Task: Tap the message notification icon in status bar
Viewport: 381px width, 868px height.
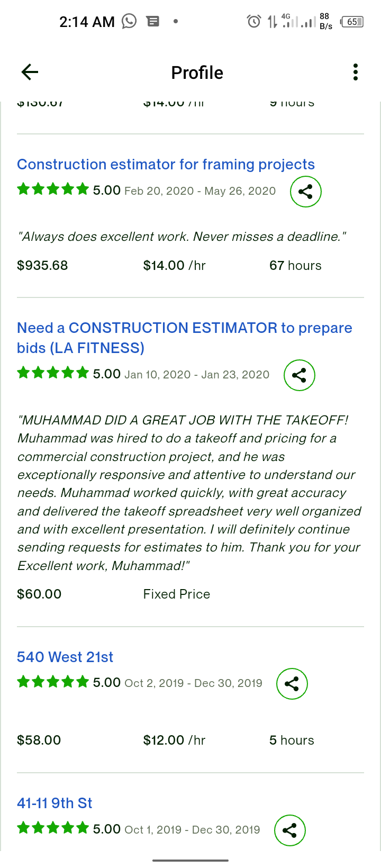Action: tap(153, 21)
